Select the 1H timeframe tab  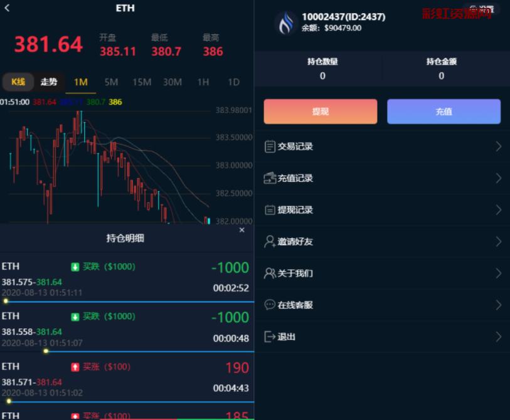click(203, 82)
